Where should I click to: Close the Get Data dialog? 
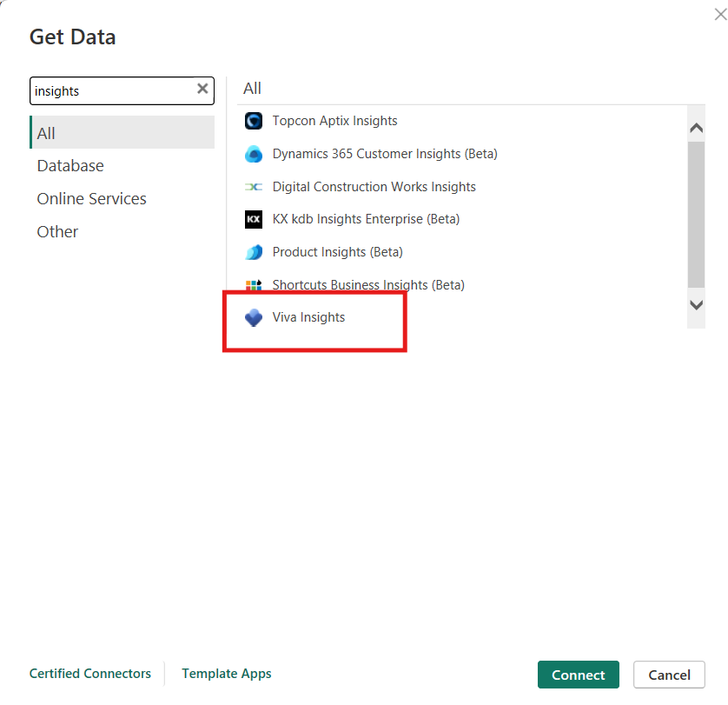(x=720, y=15)
